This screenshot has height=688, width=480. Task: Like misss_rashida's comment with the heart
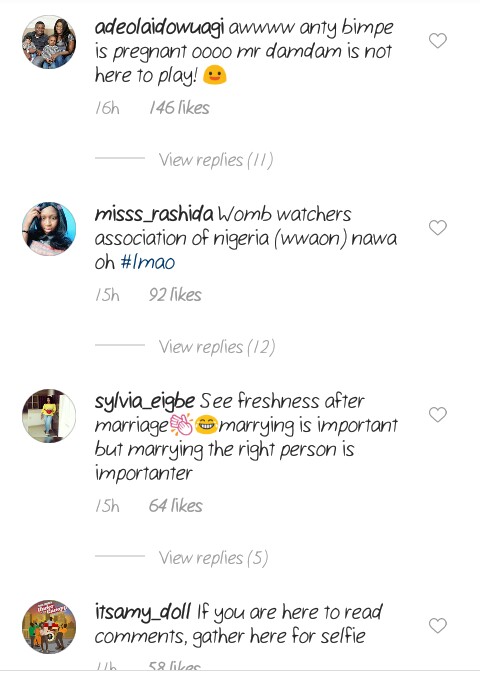click(x=437, y=228)
